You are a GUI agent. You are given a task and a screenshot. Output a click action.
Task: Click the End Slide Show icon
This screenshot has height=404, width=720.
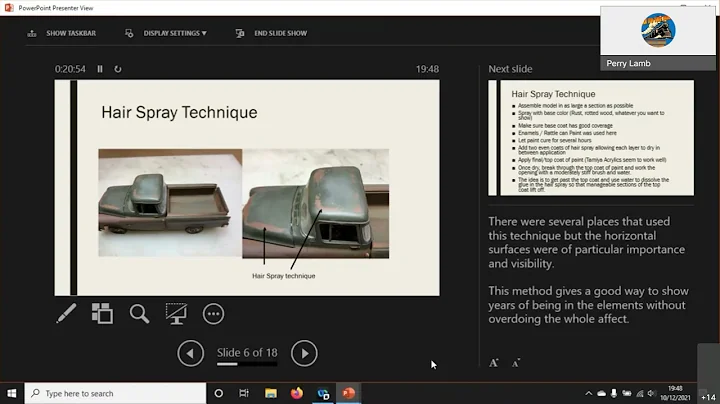240,33
